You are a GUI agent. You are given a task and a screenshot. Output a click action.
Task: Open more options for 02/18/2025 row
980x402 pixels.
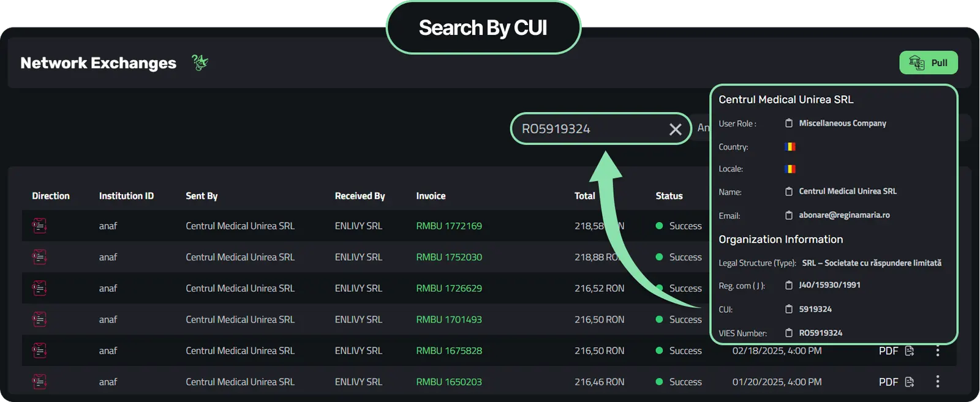click(x=937, y=351)
